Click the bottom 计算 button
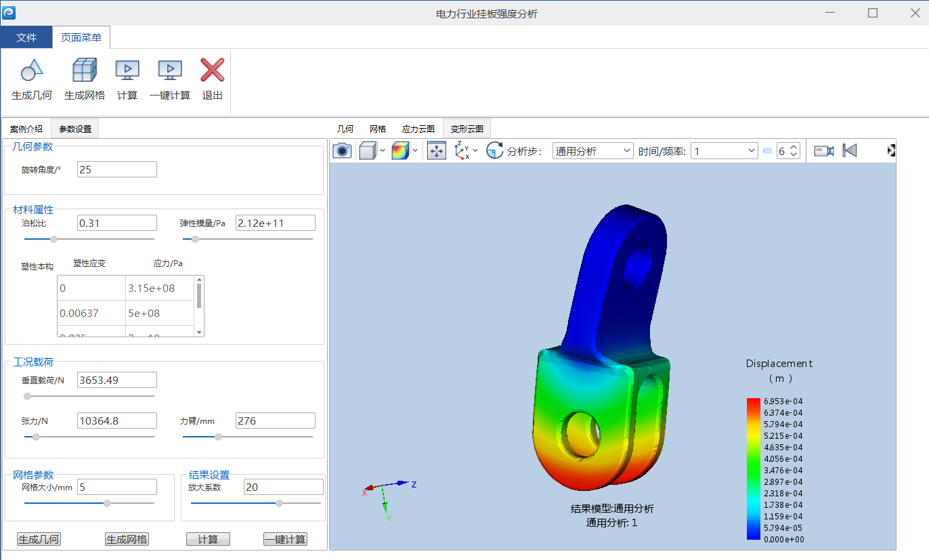This screenshot has width=929, height=560. [208, 540]
